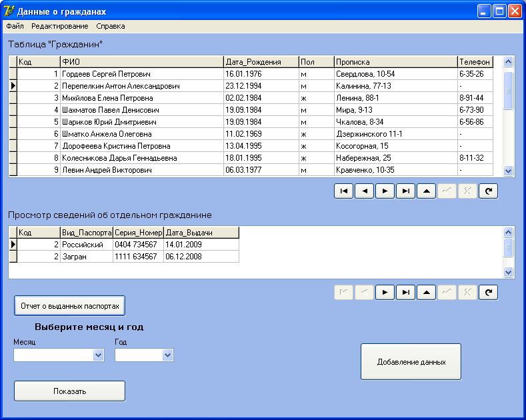Viewport: 526px width, 420px height.
Task: Open the Год combo box
Action: 168,355
